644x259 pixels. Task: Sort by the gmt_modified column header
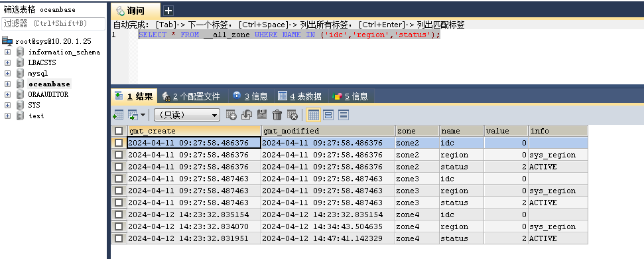point(328,131)
